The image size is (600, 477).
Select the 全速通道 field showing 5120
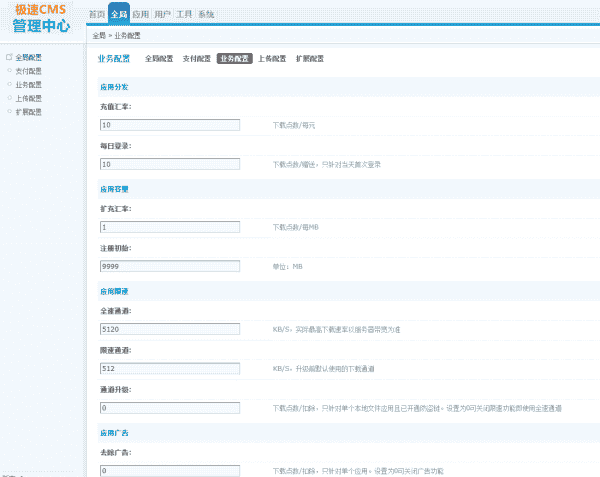point(170,329)
